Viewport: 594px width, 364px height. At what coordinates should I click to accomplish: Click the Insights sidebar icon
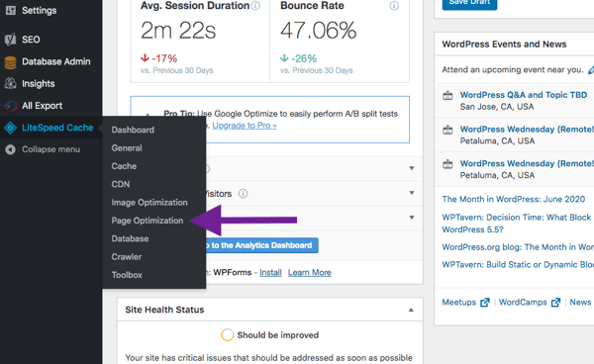coord(10,83)
